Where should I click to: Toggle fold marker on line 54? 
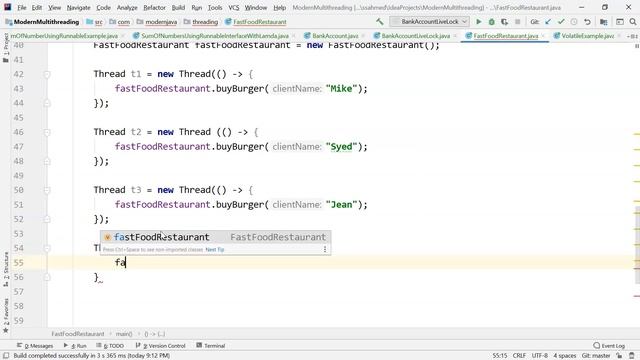(47, 249)
